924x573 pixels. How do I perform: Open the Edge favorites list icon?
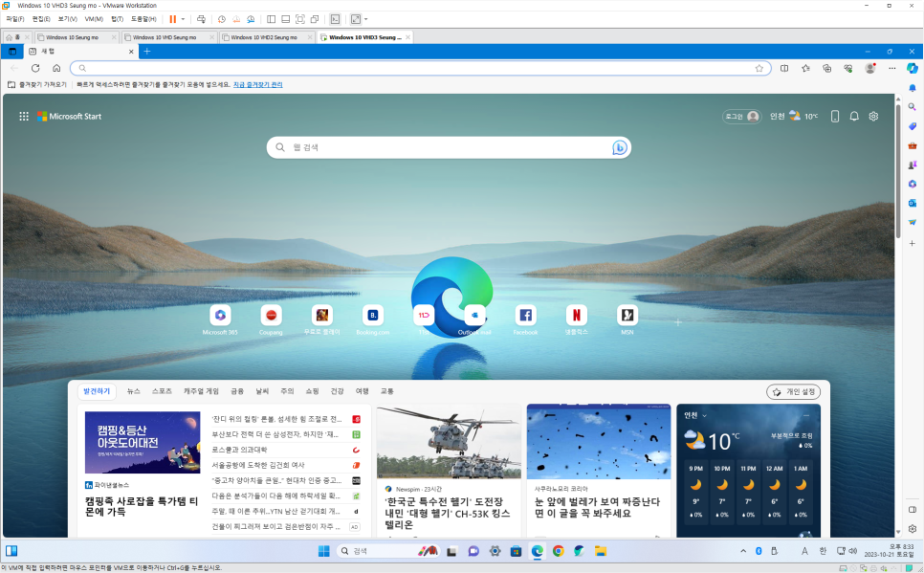pyautogui.click(x=805, y=68)
